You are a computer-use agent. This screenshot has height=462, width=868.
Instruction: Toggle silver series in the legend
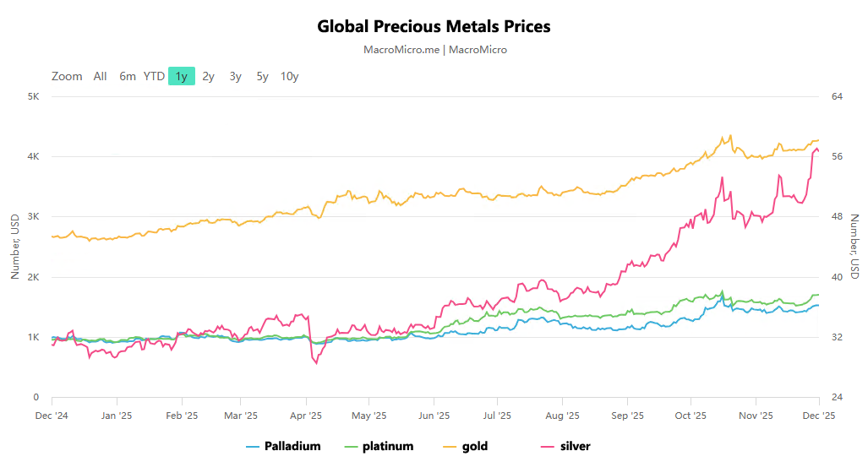click(575, 446)
